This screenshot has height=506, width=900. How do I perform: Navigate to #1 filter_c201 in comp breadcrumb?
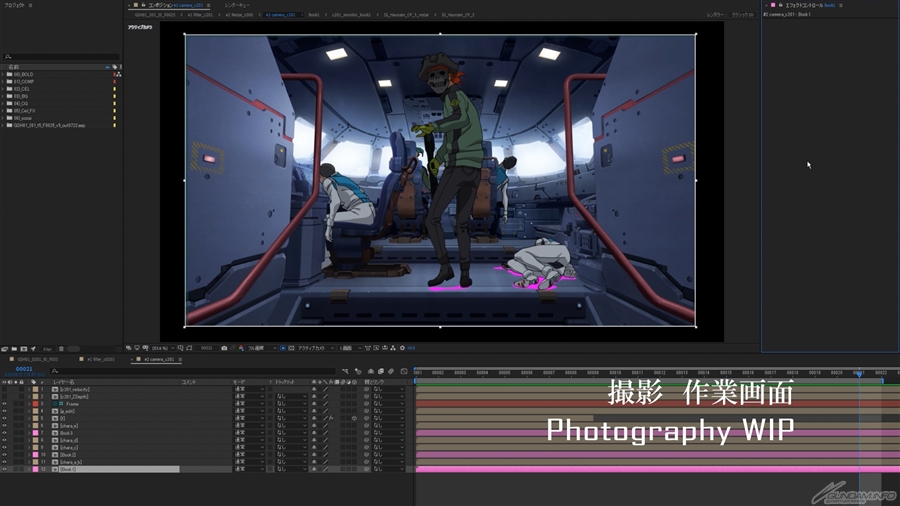pyautogui.click(x=200, y=15)
